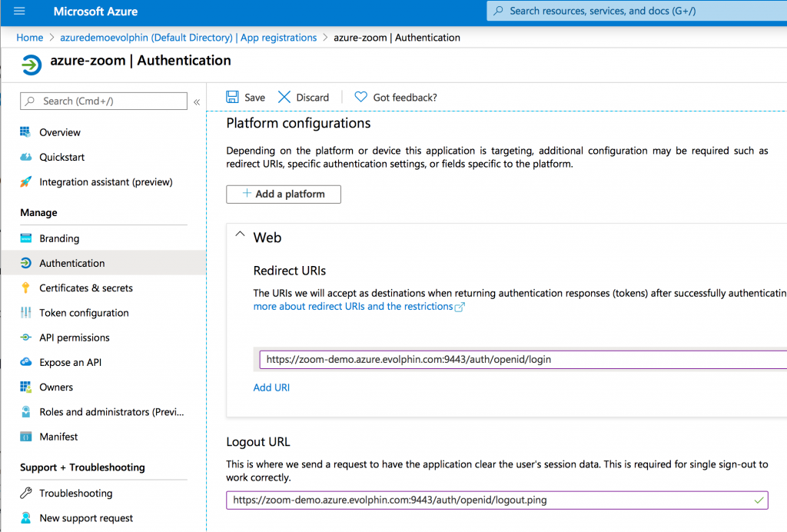The width and height of the screenshot is (787, 532).
Task: Click the Microsoft Azure title
Action: pyautogui.click(x=95, y=11)
